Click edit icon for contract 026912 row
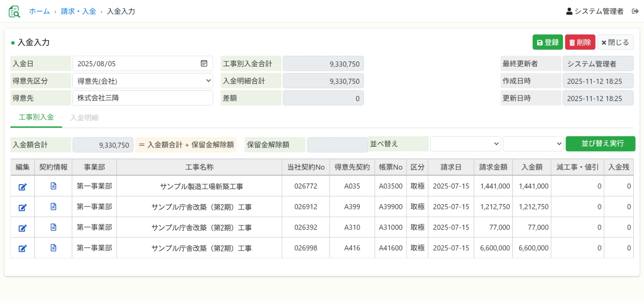This screenshot has height=301, width=644. [x=22, y=207]
